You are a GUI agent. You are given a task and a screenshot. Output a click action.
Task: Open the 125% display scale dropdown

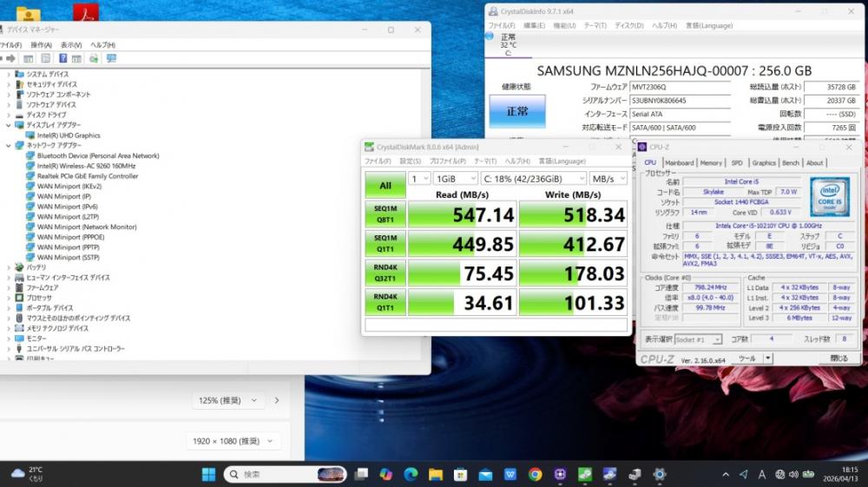(x=228, y=400)
